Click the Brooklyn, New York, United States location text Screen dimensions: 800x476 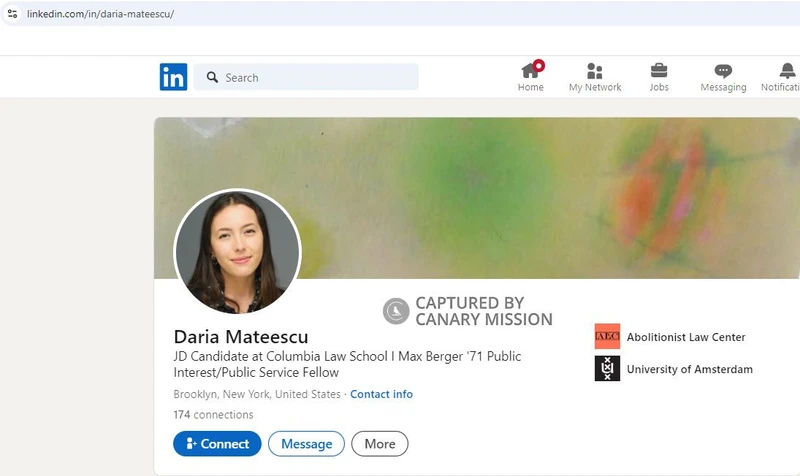pyautogui.click(x=257, y=394)
